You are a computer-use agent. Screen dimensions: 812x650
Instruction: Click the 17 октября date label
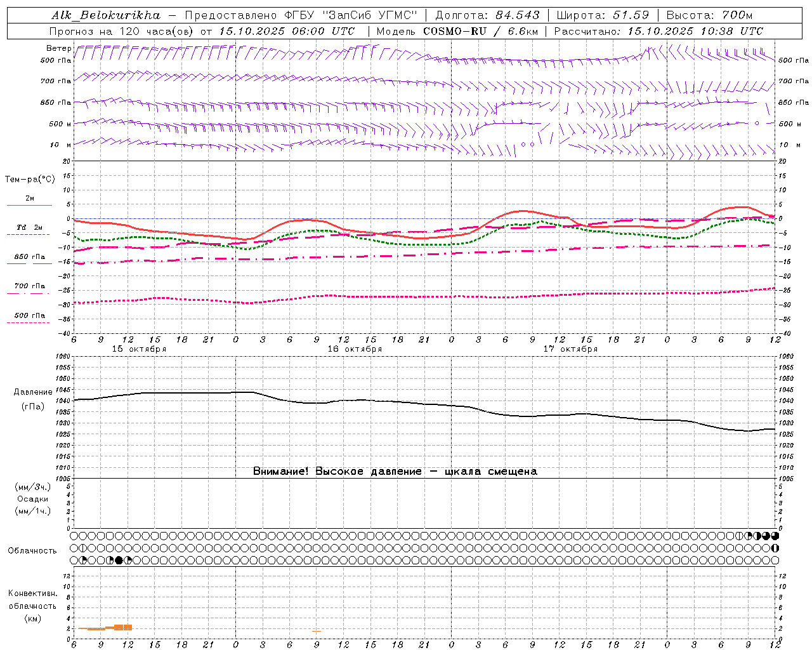(570, 349)
